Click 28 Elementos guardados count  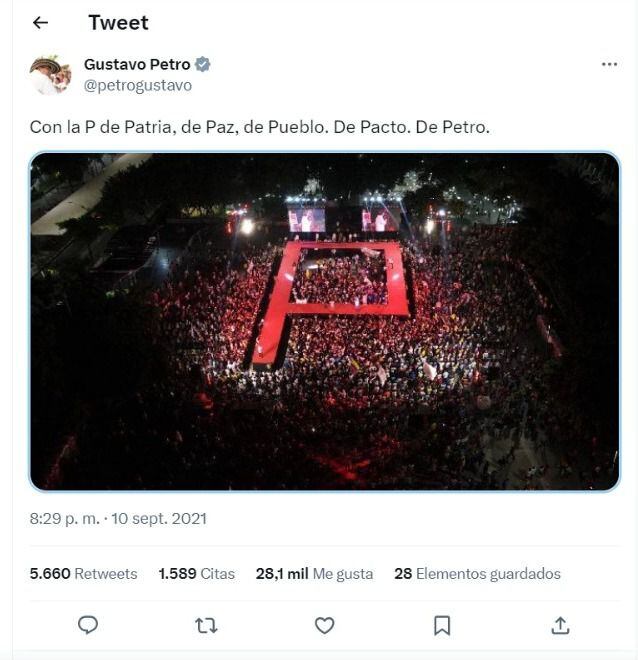pos(477,574)
